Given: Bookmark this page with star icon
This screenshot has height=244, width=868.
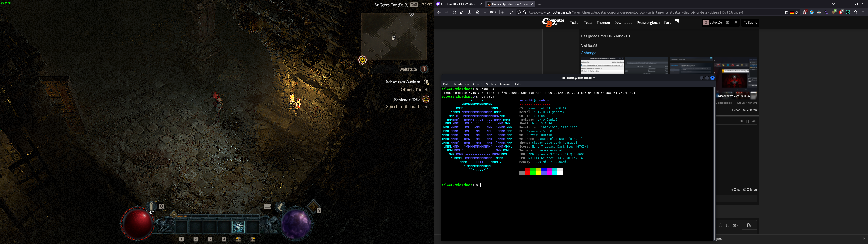Looking at the screenshot, I should 797,12.
